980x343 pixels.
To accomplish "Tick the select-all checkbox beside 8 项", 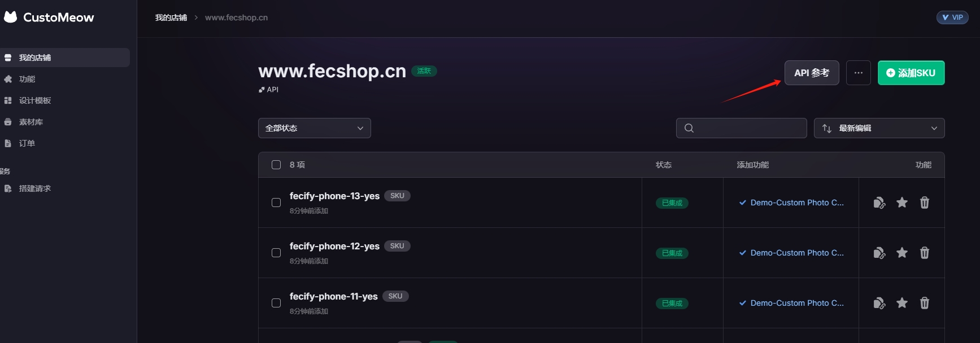I will point(276,165).
